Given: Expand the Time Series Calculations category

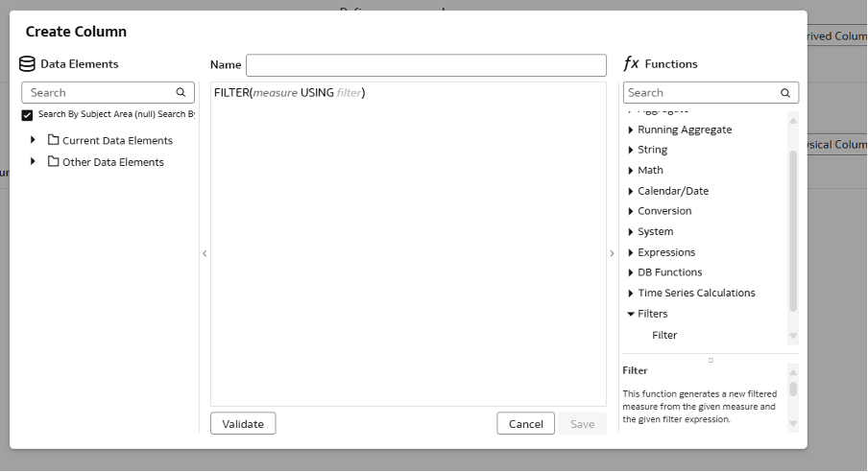Looking at the screenshot, I should point(631,294).
